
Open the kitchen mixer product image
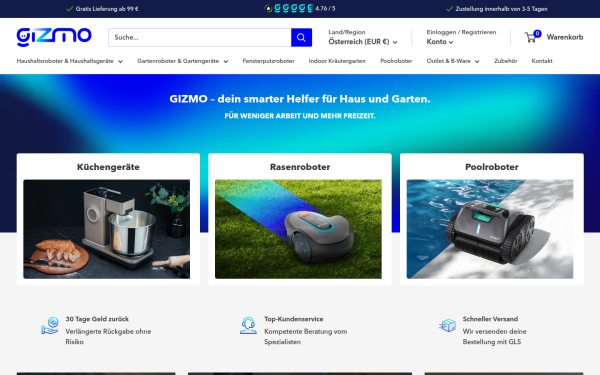pos(106,229)
